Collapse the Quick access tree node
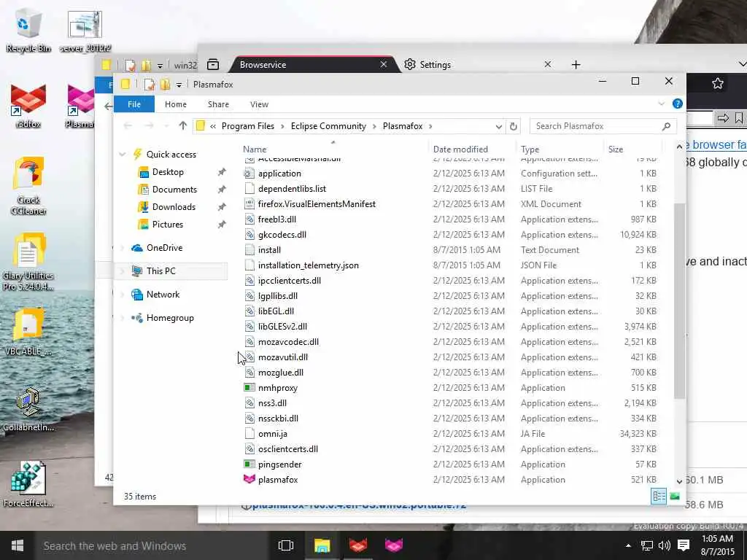 [x=123, y=155]
